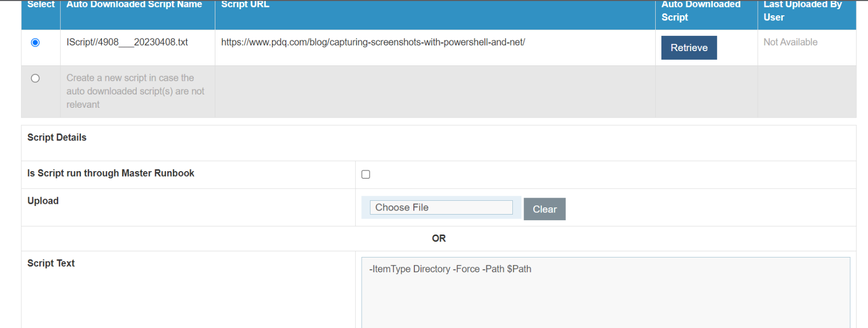Click the Is Script run through Master Runbook label
The image size is (868, 328).
point(111,173)
